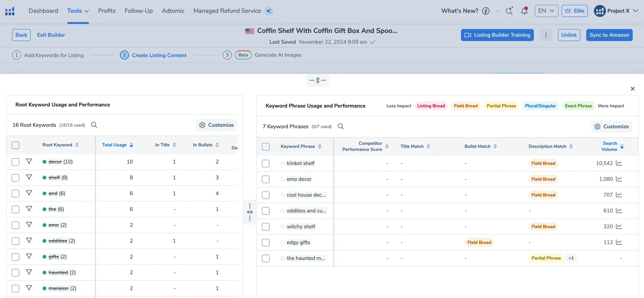This screenshot has height=298, width=644.
Task: Click the Customize settings icon in Keyword Phrases
Action: click(x=596, y=126)
